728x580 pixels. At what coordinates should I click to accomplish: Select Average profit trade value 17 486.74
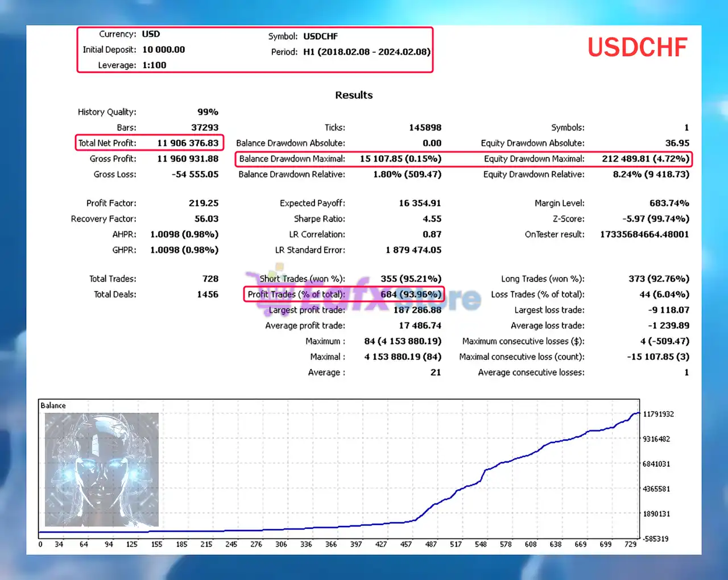420,326
